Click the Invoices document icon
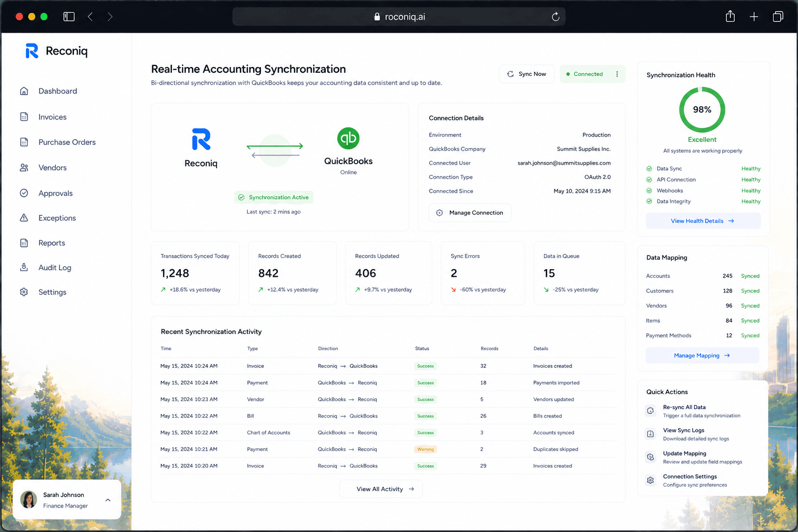798x532 pixels. click(x=24, y=117)
